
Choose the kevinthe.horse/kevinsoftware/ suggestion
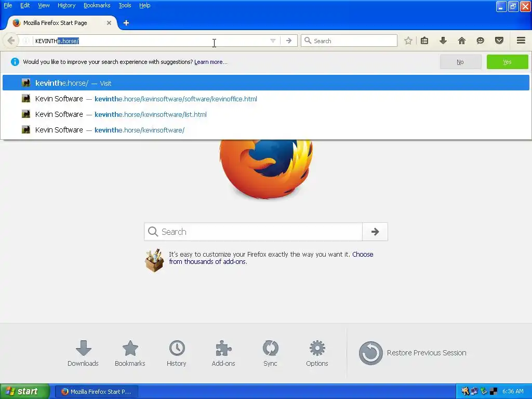tap(265, 130)
